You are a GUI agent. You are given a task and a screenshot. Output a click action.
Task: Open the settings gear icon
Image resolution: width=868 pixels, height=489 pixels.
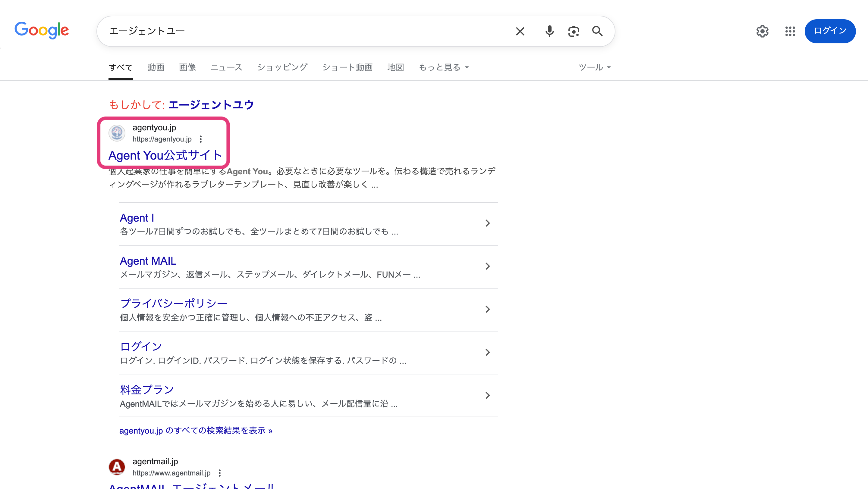tap(762, 31)
